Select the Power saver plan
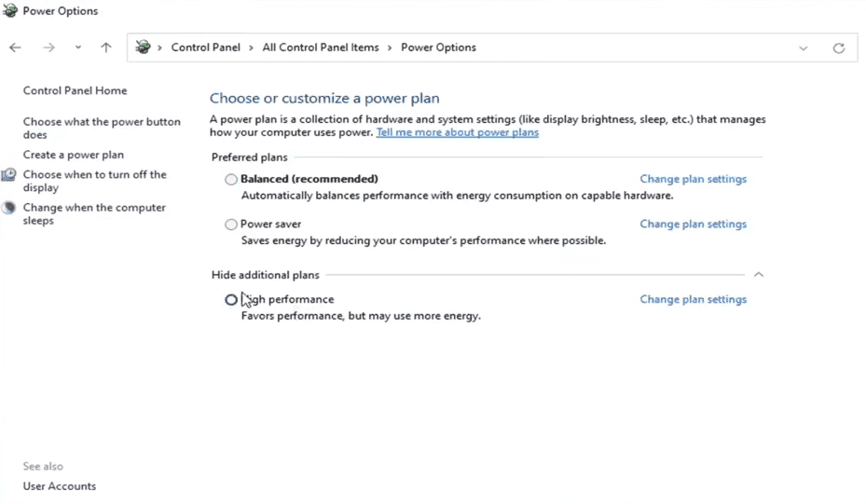 (x=231, y=225)
